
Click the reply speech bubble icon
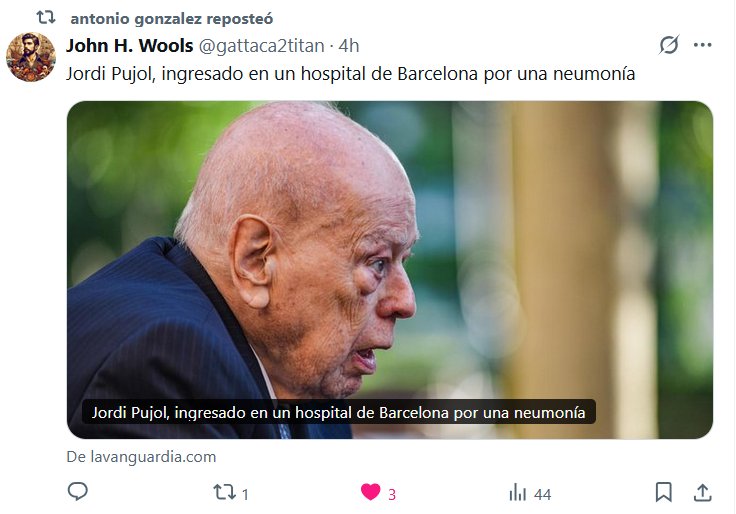77,492
